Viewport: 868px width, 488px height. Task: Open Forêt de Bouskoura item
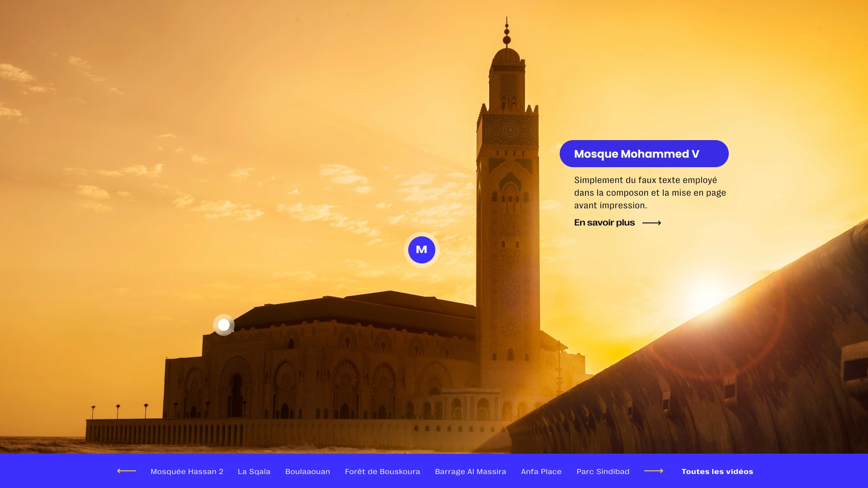tap(382, 471)
